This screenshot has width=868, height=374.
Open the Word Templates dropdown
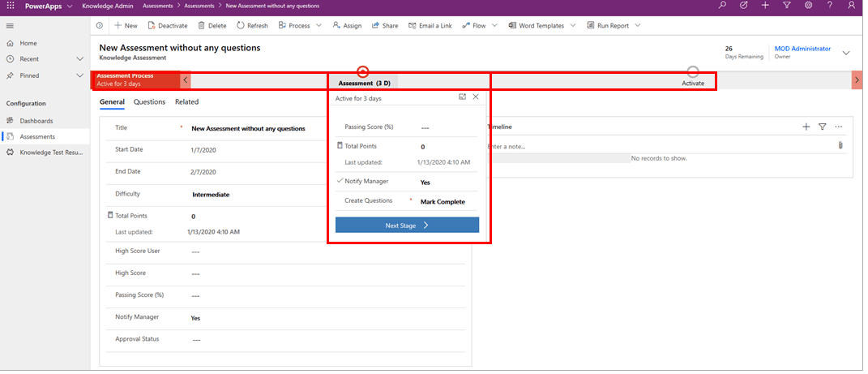573,26
